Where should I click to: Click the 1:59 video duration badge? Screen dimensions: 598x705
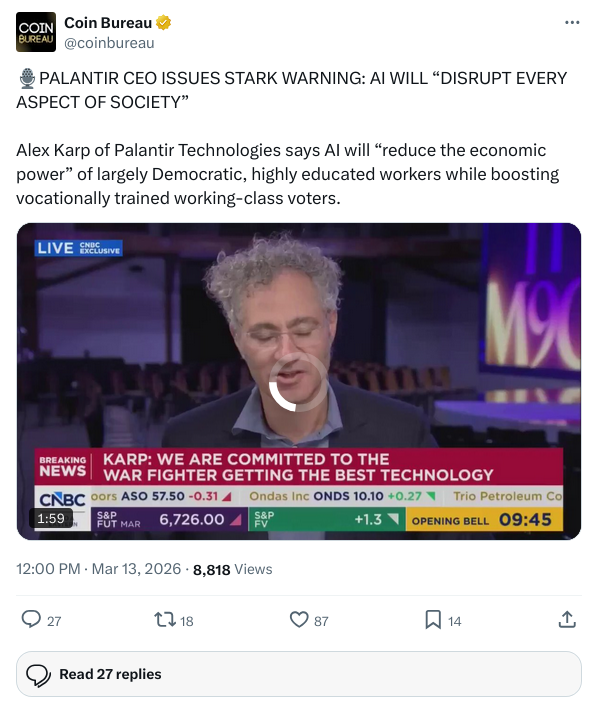[x=51, y=518]
